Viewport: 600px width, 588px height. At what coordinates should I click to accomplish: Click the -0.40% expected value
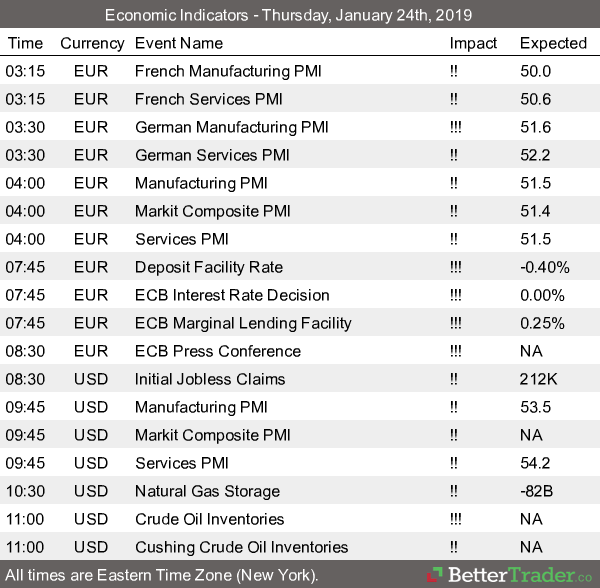point(544,267)
